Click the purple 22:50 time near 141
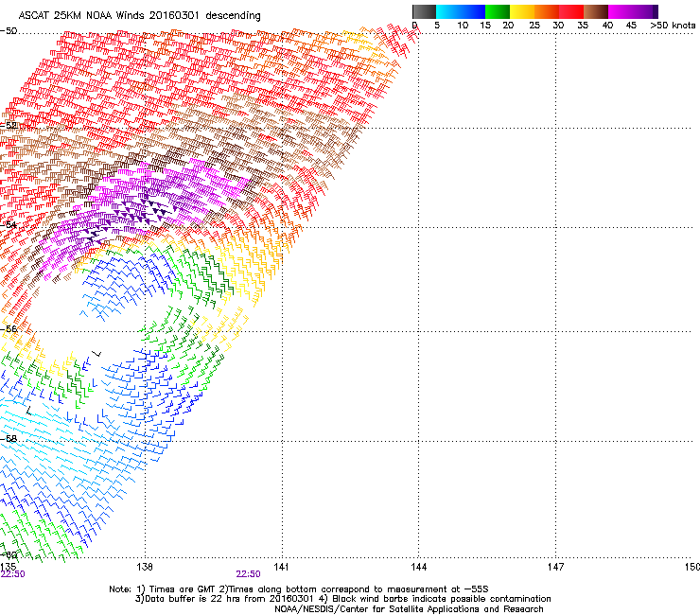The width and height of the screenshot is (700, 615). [x=248, y=574]
